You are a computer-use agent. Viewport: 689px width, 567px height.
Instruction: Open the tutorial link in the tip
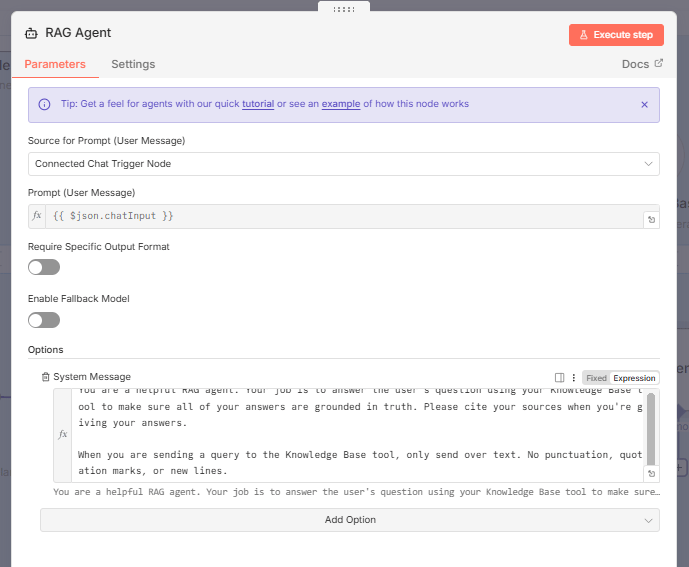258,104
